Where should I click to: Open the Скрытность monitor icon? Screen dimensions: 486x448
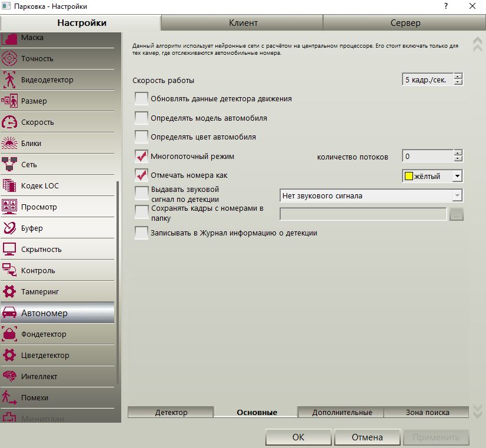click(9, 249)
